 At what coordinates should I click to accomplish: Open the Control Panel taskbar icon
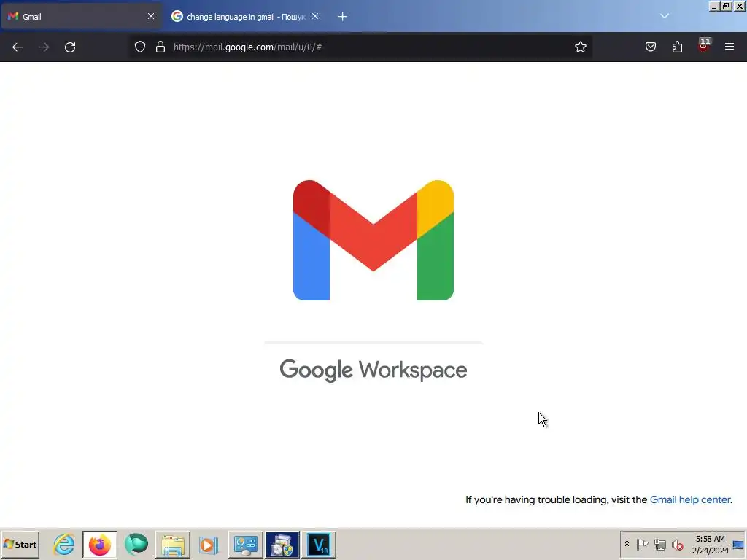(x=246, y=545)
